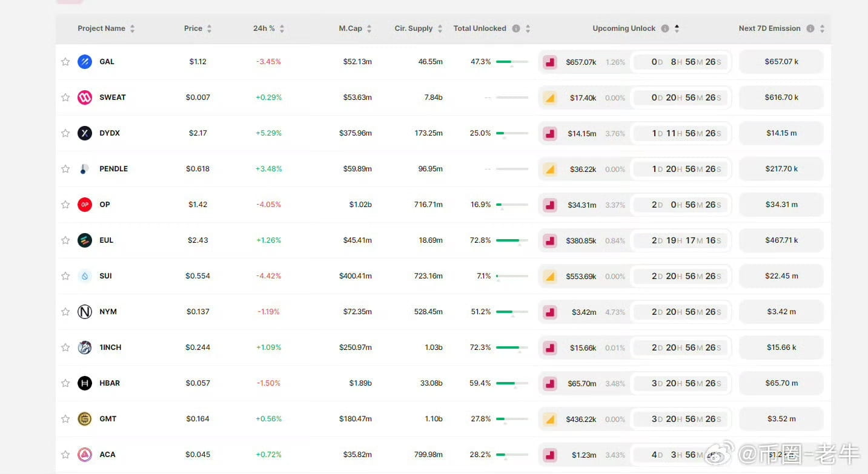
Task: Click the pink unlock indicator beside GAL's amount
Action: pos(550,61)
